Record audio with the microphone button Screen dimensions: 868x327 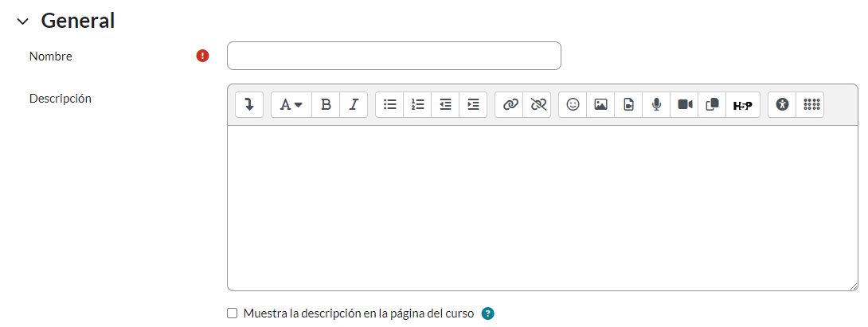point(656,104)
